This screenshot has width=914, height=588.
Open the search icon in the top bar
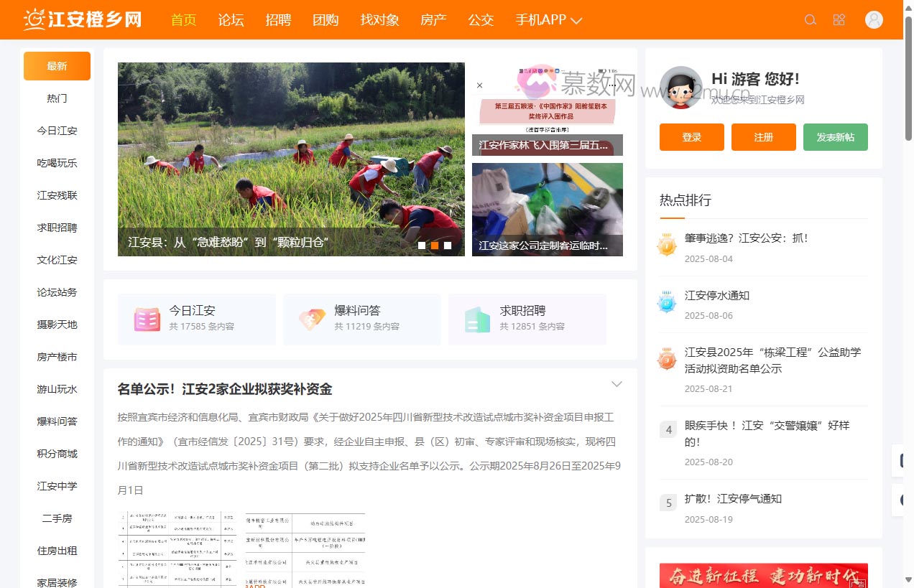click(811, 19)
